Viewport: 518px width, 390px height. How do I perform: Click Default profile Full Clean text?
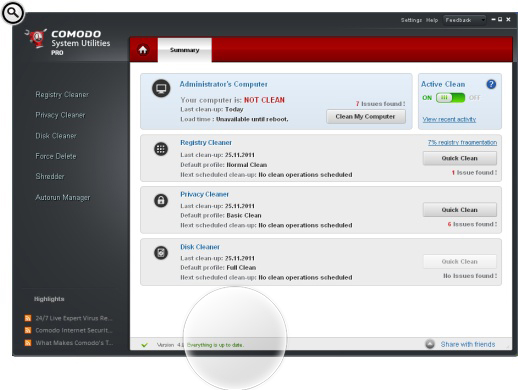coord(218,267)
